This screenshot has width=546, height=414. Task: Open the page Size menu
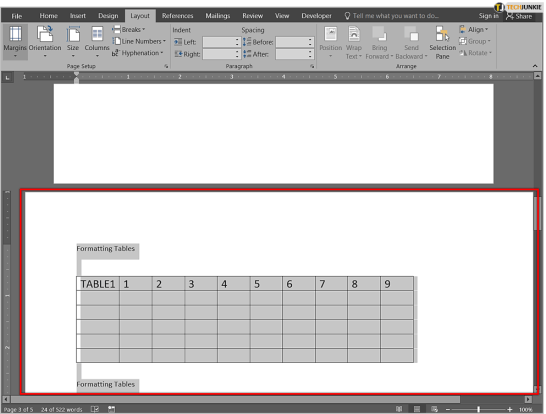tap(73, 41)
